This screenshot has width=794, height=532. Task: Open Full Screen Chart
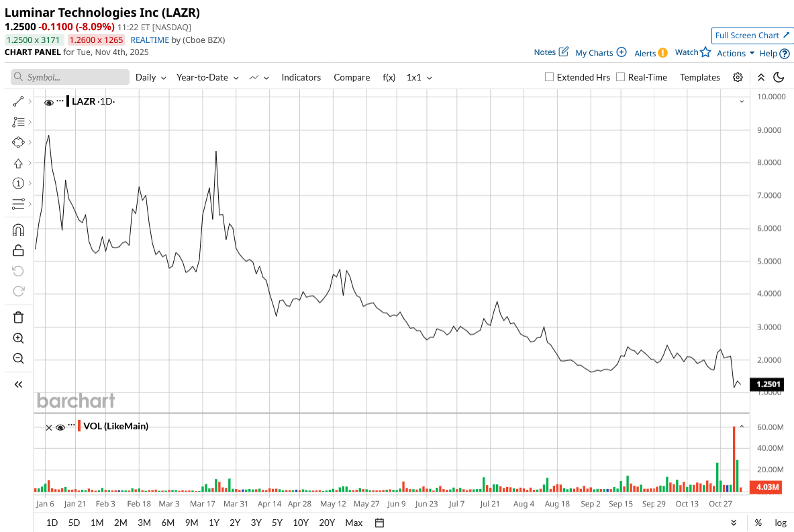(751, 36)
